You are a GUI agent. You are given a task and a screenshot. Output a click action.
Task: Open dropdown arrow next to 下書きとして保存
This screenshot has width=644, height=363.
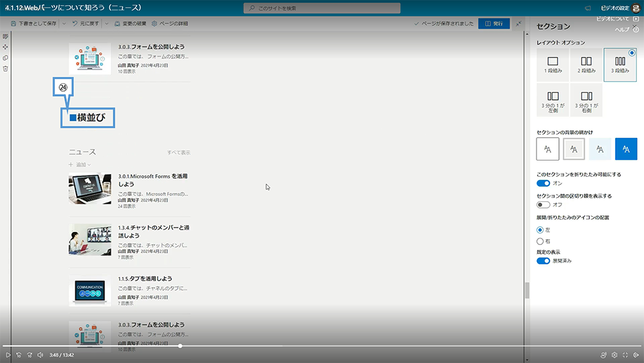(64, 24)
